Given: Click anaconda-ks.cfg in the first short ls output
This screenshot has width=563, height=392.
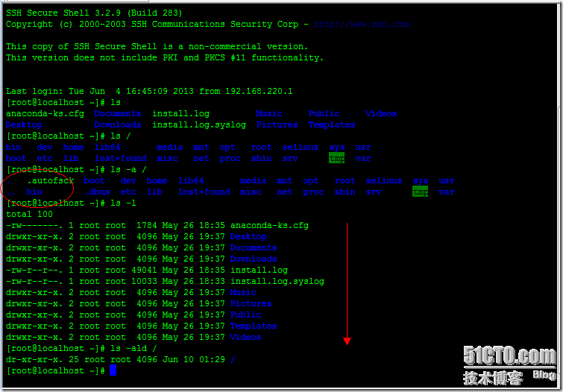Looking at the screenshot, I should point(45,113).
